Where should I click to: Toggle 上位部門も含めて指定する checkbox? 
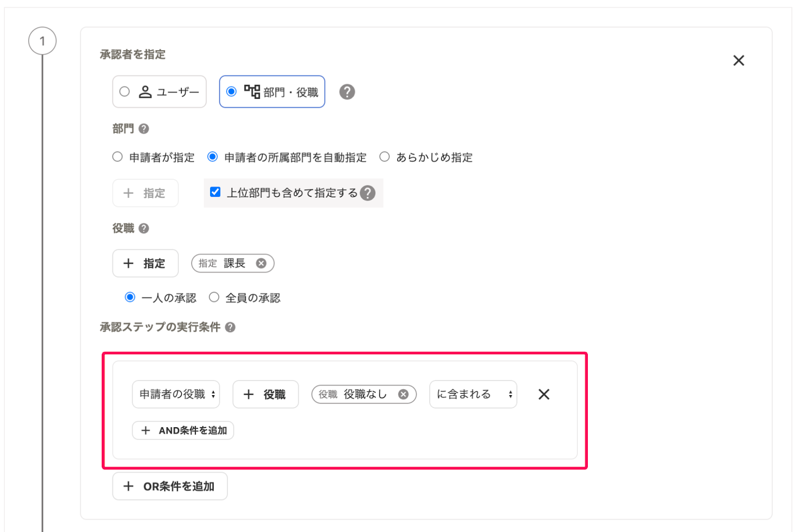tap(215, 192)
